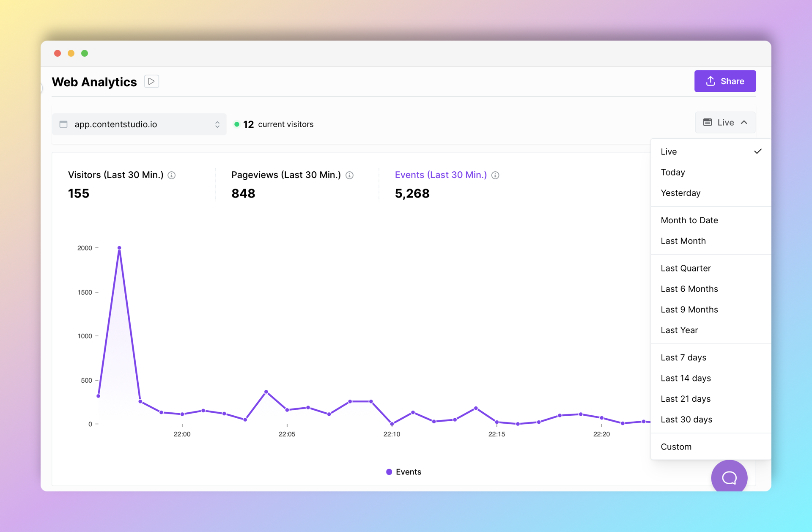Click the browser window icon beside domain

coord(63,124)
